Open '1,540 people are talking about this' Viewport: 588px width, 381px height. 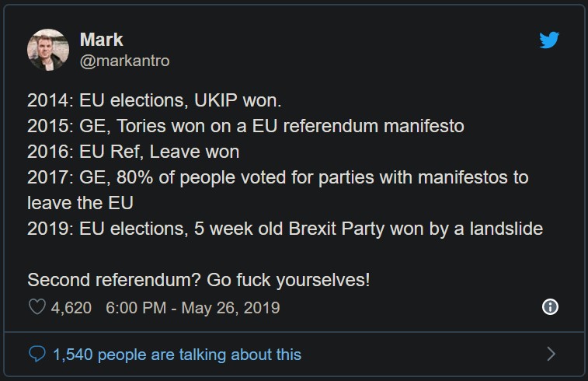click(177, 355)
